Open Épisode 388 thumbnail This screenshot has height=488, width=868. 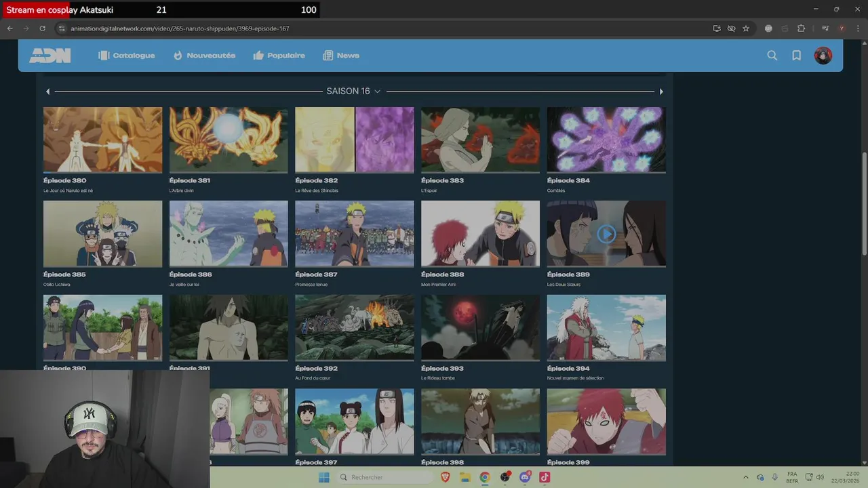coord(480,234)
